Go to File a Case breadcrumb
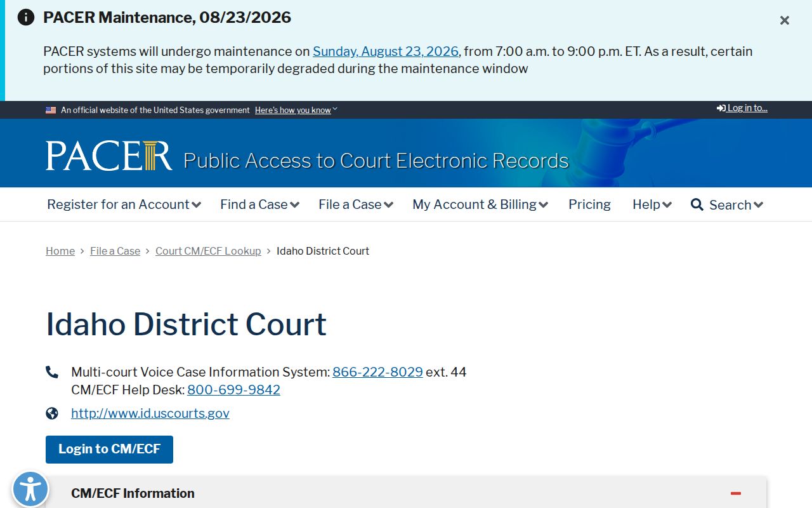Image resolution: width=812 pixels, height=508 pixels. [x=115, y=251]
